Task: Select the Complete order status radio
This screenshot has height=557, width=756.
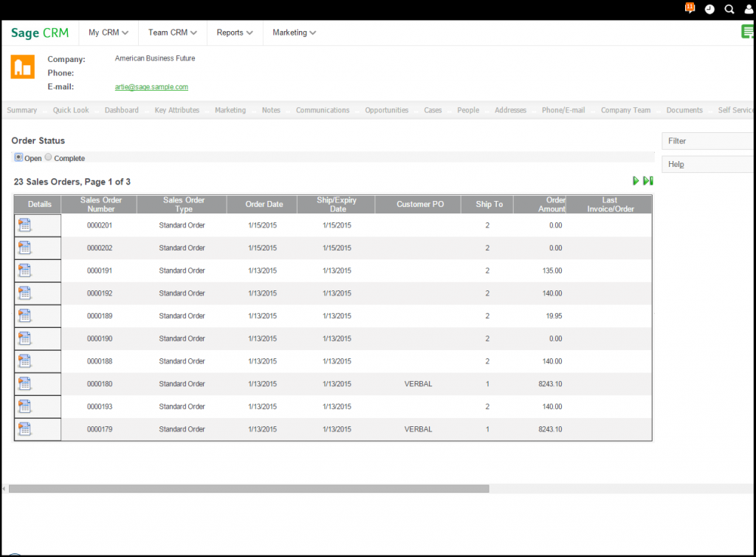Action: pos(49,157)
